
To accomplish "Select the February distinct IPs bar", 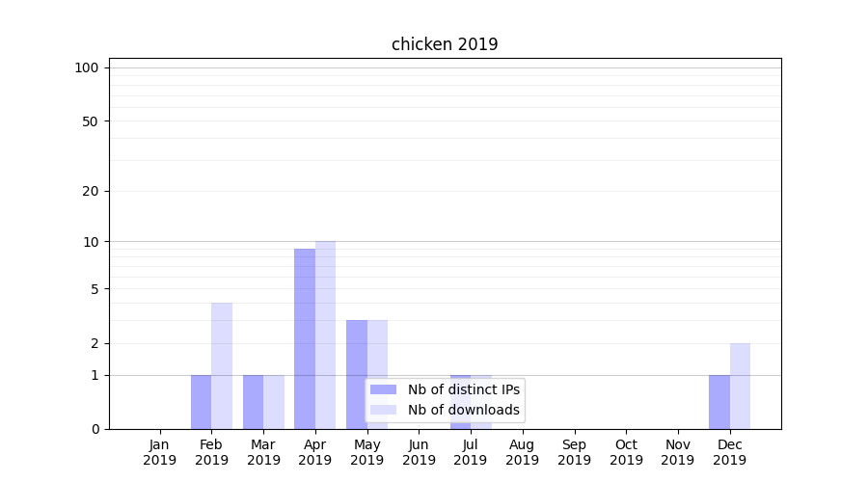I will pyautogui.click(x=201, y=402).
